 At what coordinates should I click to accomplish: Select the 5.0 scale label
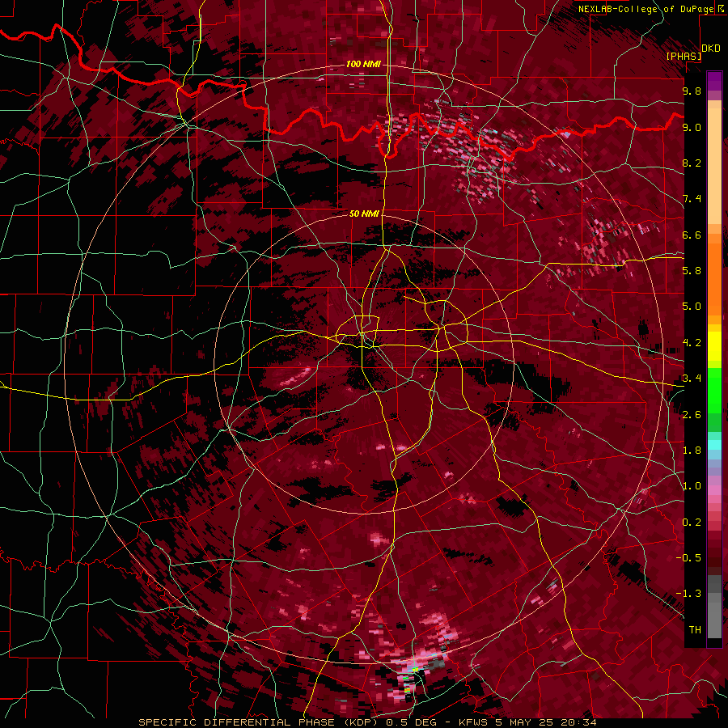[x=692, y=307]
